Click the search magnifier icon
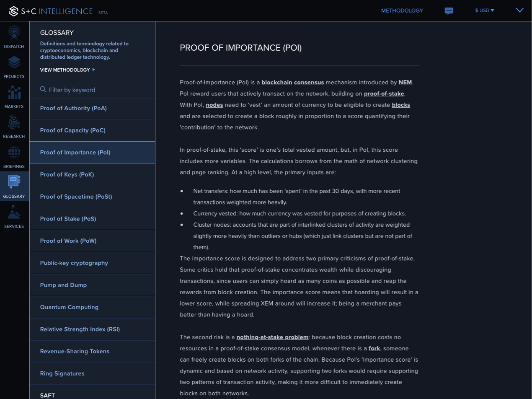This screenshot has width=532, height=399. pyautogui.click(x=43, y=89)
